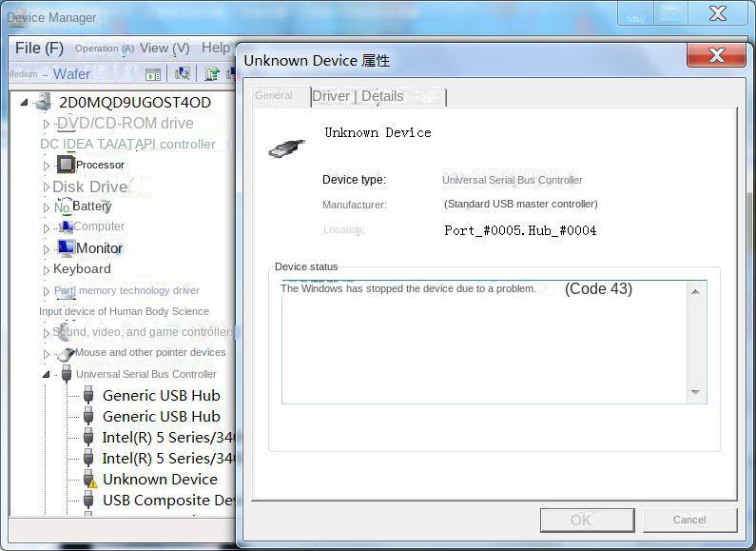The height and width of the screenshot is (551, 756).
Task: Click the USB plug icon in properties dialog
Action: [x=285, y=148]
